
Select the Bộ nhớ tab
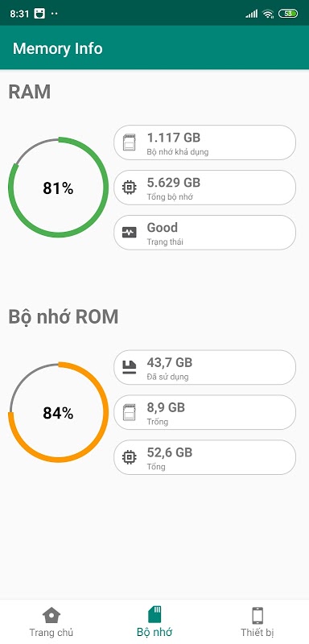tap(154, 621)
